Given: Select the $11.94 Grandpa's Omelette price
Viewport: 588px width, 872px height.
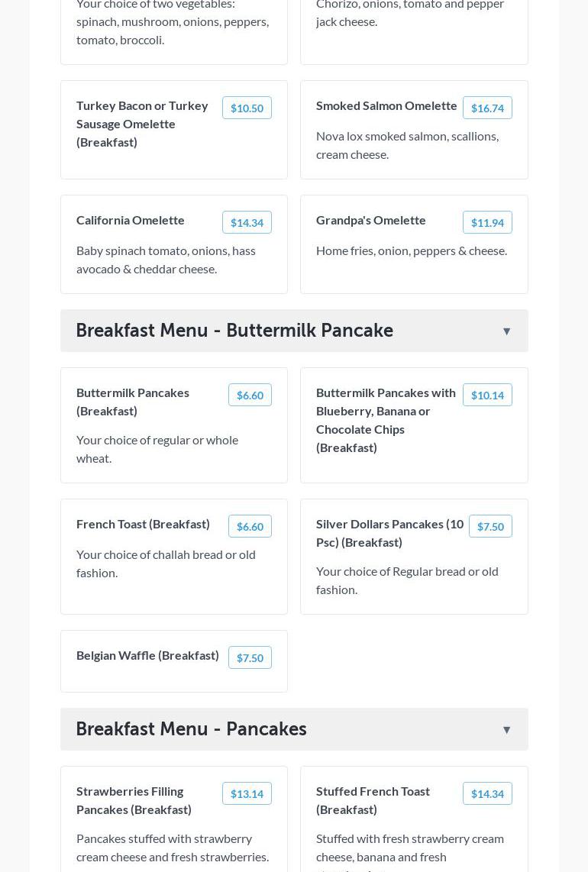Looking at the screenshot, I should pos(487,223).
